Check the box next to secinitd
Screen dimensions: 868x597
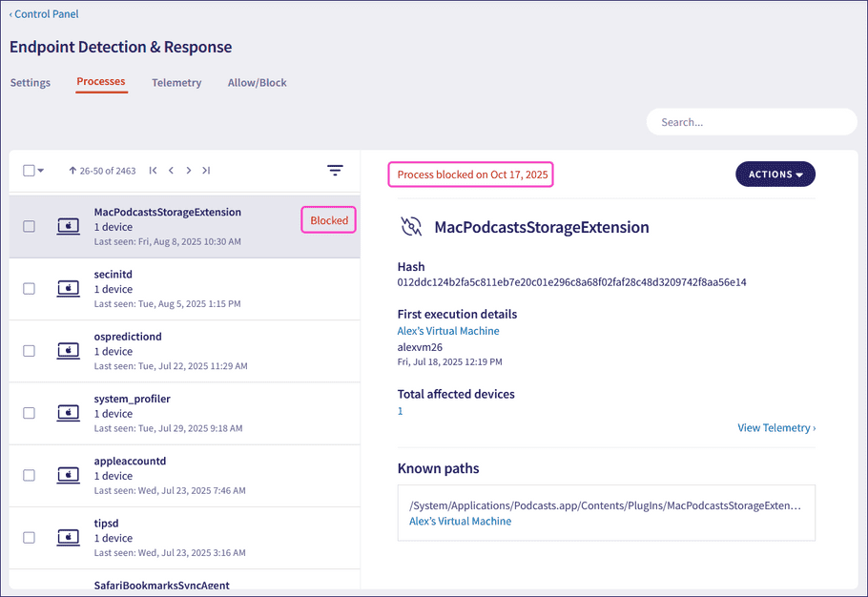click(x=29, y=288)
